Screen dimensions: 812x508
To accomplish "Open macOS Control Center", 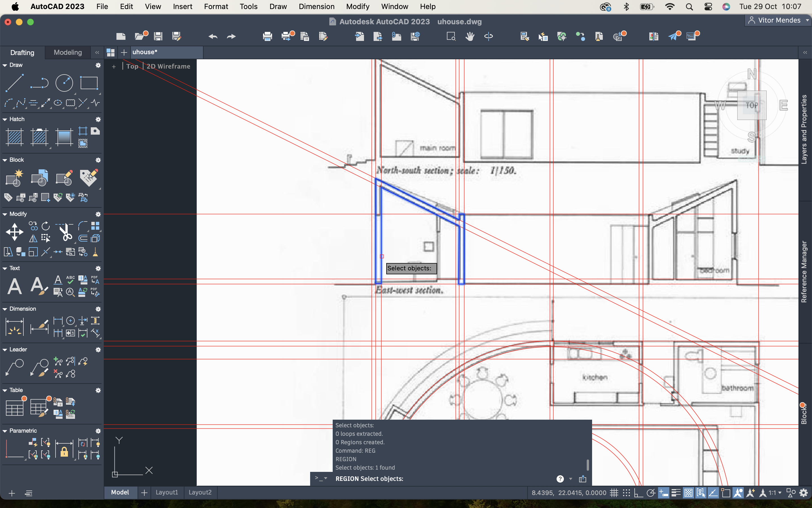I will [708, 7].
